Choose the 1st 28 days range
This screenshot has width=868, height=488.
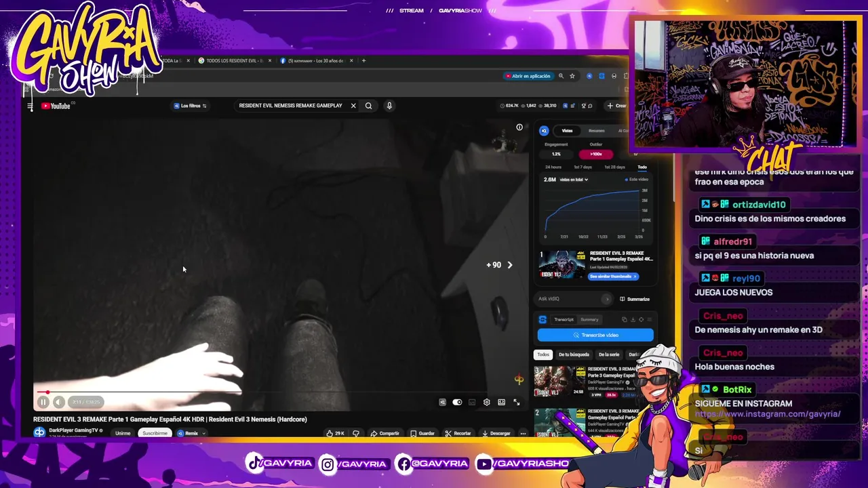[x=614, y=167]
